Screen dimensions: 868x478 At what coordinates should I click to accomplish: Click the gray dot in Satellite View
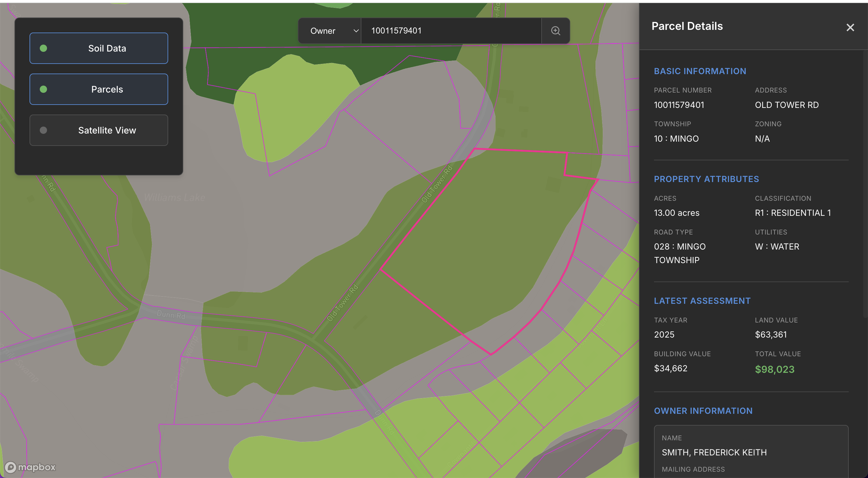click(43, 131)
